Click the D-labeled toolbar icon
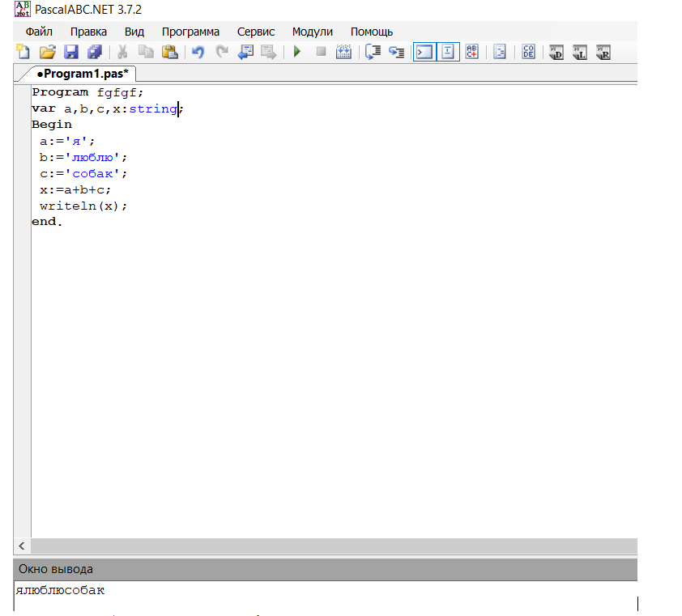682x616 pixels. click(556, 52)
